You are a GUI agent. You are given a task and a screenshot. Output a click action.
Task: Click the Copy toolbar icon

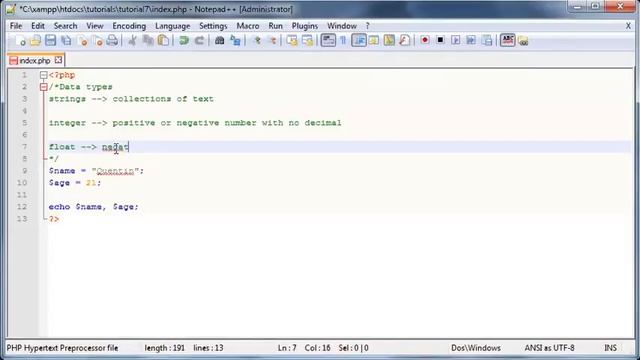(148, 40)
